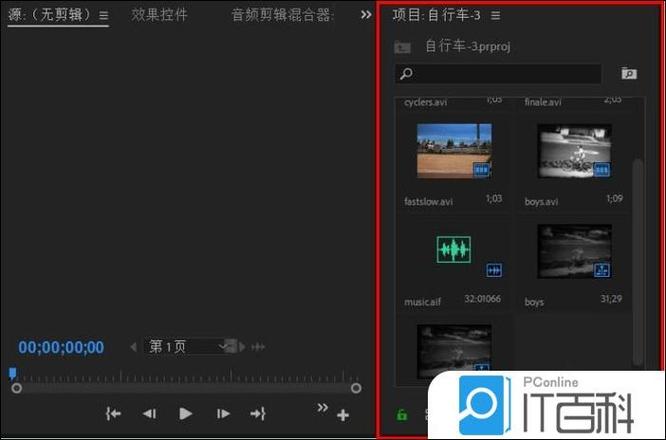Click the right zoom bar handle
Viewport: 666px width, 440px height.
356,388
